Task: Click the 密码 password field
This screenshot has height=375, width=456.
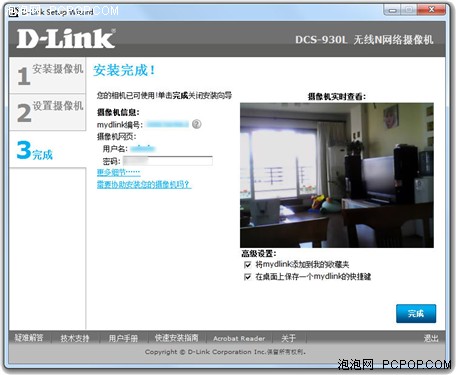Action: [x=168, y=161]
